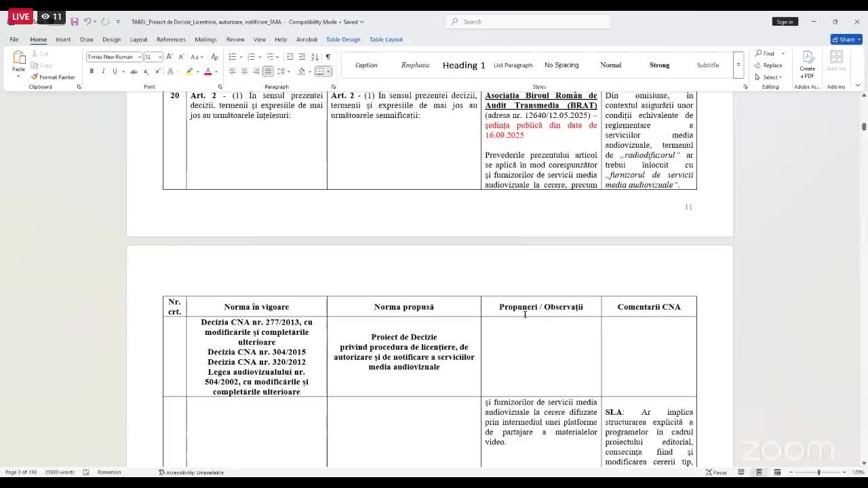Toggle Strikethrough formatting

click(134, 71)
